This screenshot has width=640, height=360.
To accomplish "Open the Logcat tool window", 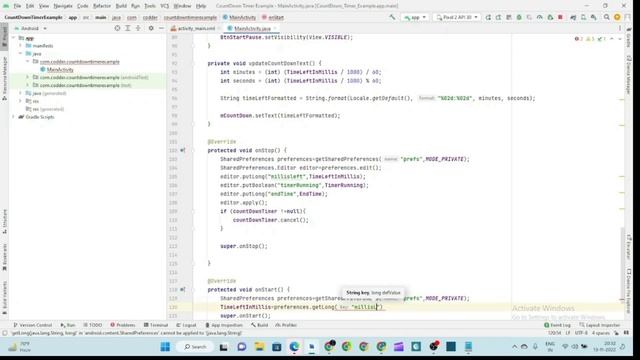I will pyautogui.click(x=186, y=325).
